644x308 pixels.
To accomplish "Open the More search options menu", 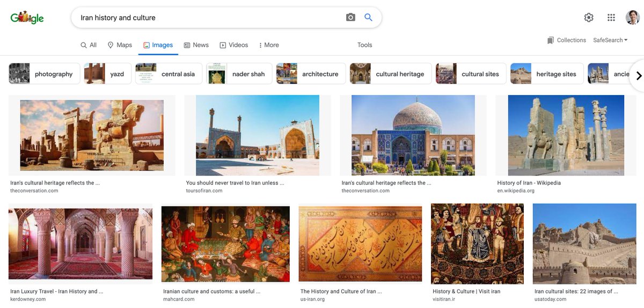I will click(269, 45).
